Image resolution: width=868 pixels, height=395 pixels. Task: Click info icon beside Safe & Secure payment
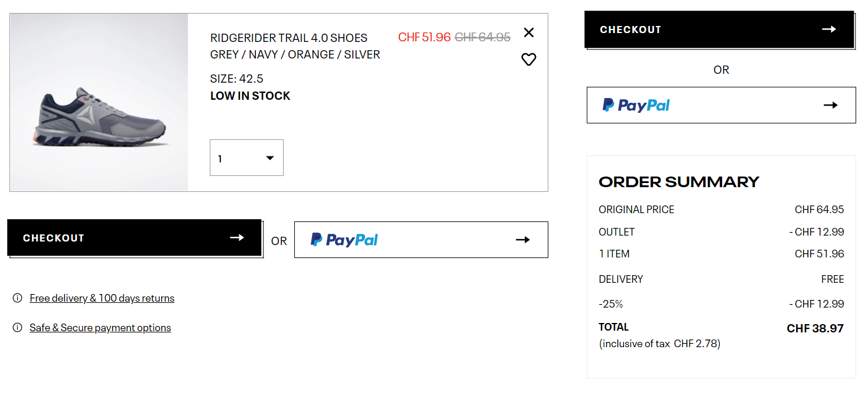(x=18, y=328)
